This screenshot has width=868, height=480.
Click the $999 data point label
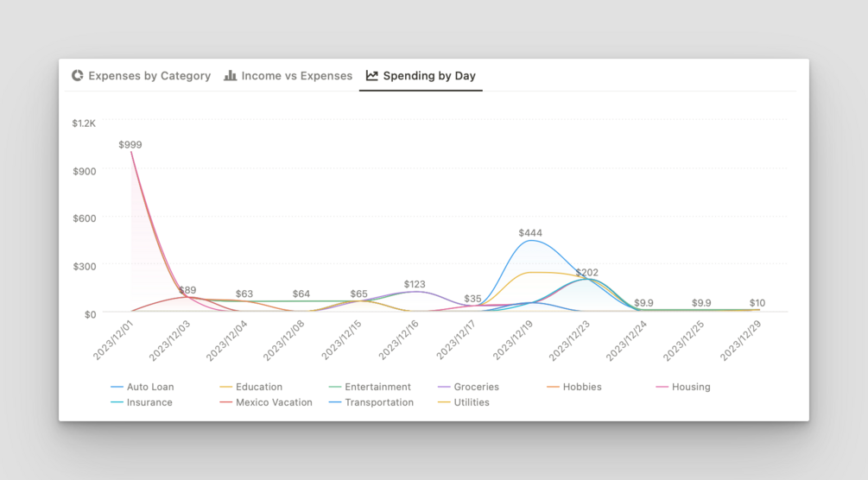130,145
